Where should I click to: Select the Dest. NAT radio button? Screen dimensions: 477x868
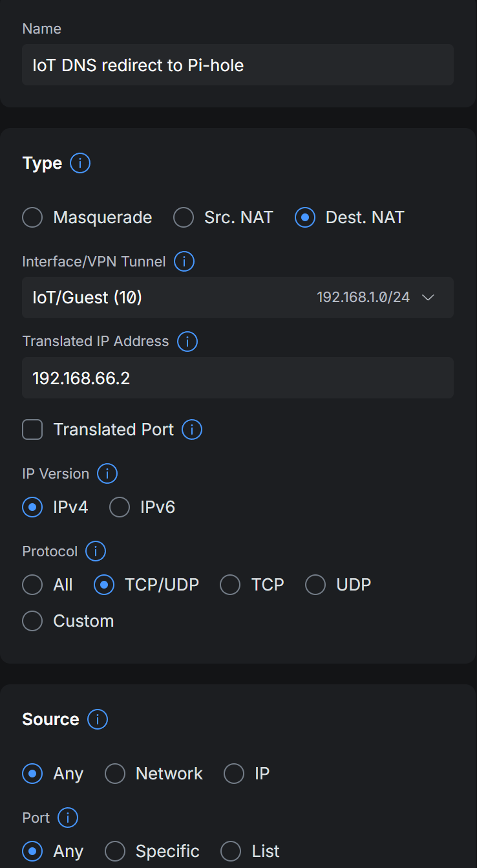pos(305,217)
